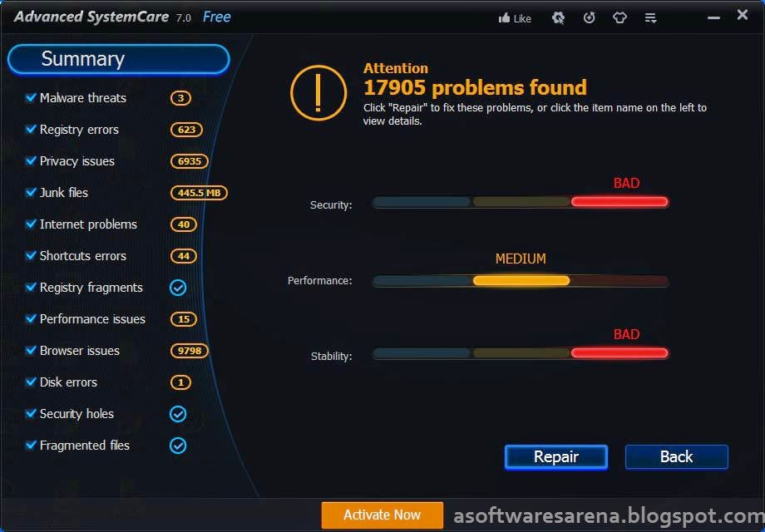Image resolution: width=765 pixels, height=532 pixels.
Task: Click the Fragmented files checkmark status icon
Action: pyautogui.click(x=178, y=446)
